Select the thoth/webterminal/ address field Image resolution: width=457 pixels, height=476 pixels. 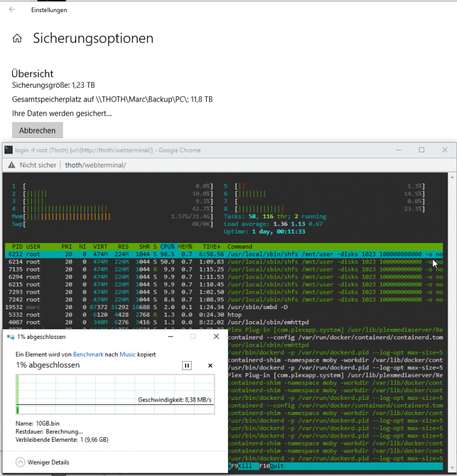pyautogui.click(x=95, y=165)
